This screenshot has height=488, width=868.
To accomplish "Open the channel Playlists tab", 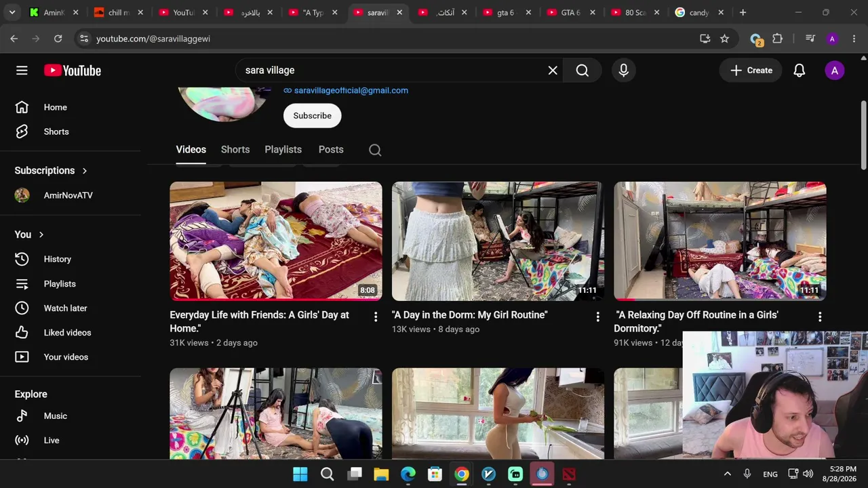I will 283,150.
